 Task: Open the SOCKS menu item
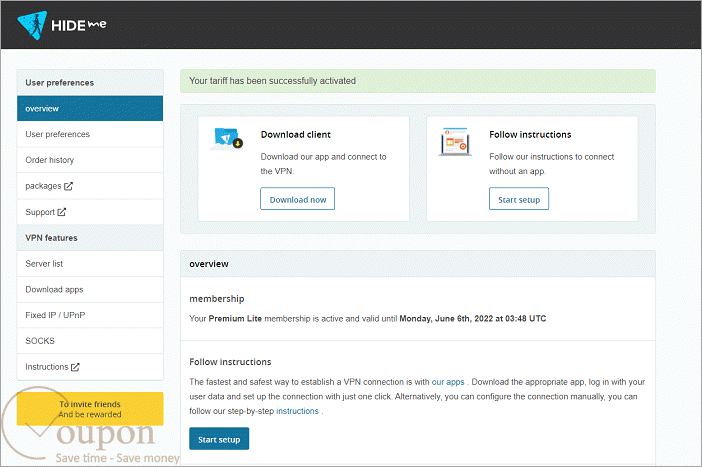(x=90, y=341)
